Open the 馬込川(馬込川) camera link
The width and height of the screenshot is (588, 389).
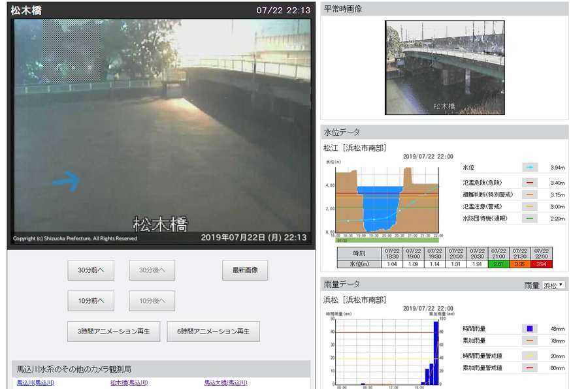[x=36, y=382]
